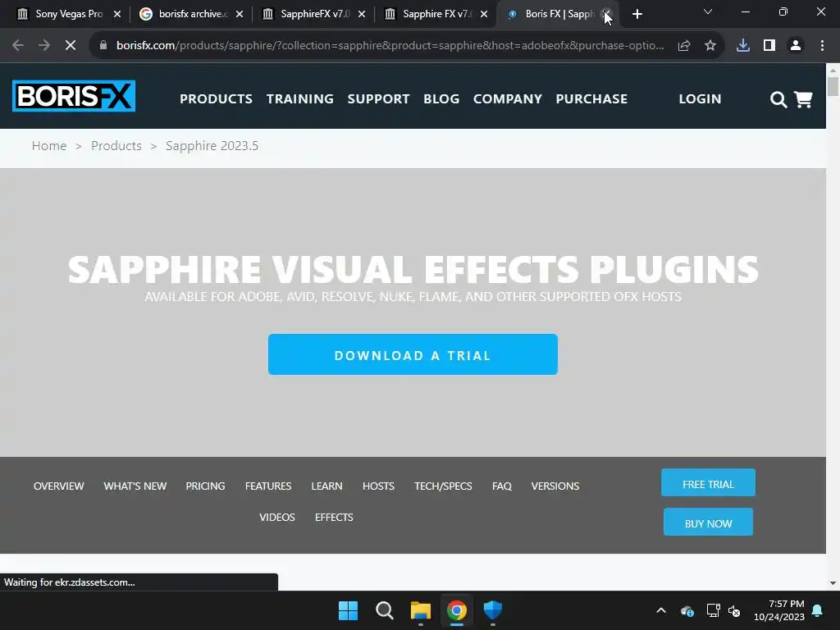Open File Explorer from taskbar

[421, 610]
